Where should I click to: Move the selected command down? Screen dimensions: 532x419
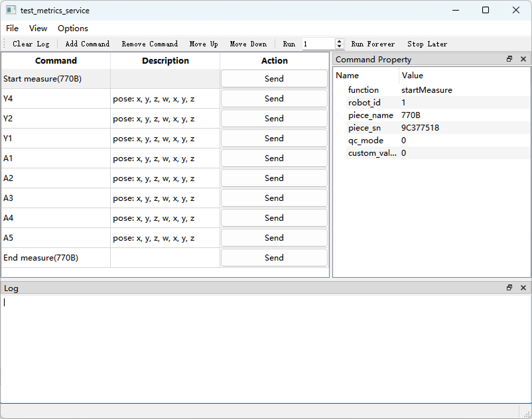(248, 44)
